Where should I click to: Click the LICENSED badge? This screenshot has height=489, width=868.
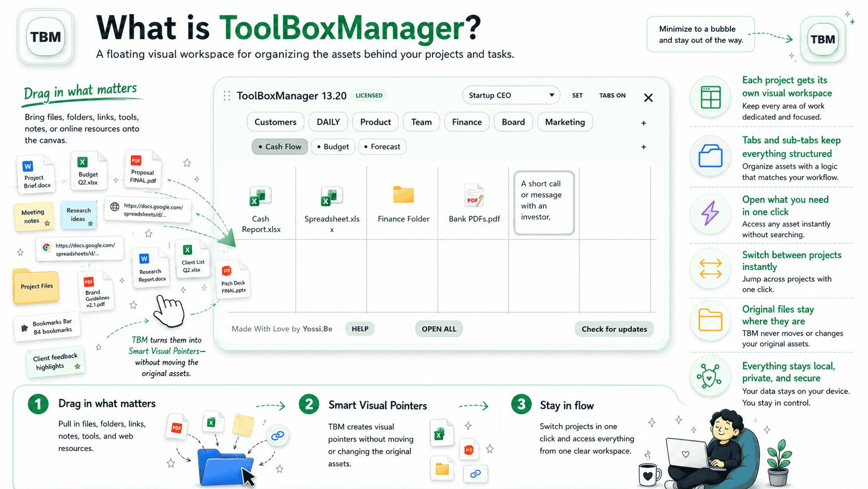click(x=369, y=96)
